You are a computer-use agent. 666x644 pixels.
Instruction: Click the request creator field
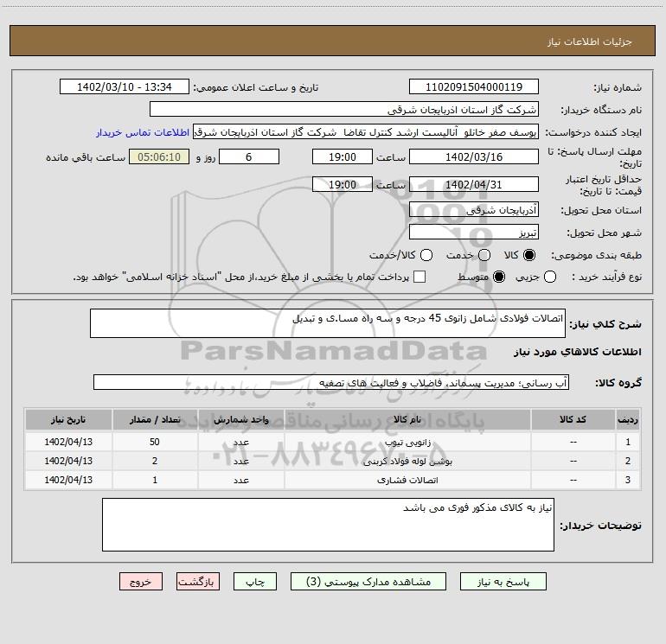(x=366, y=131)
